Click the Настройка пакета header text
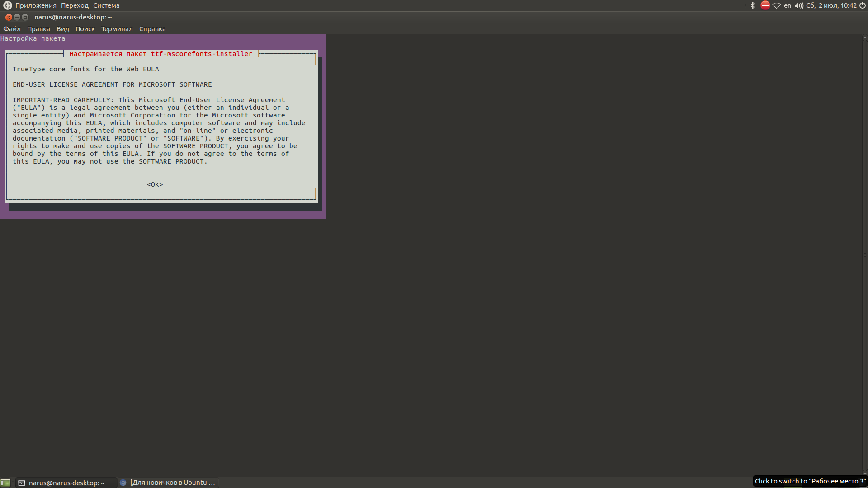The height and width of the screenshot is (488, 868). (33, 38)
